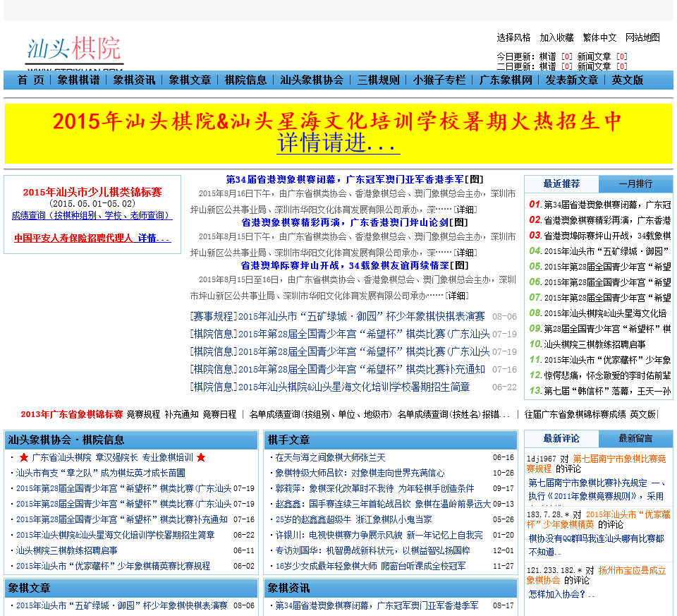
Task: Open article 在天与海之间象棋大师张兰天
Action: pyautogui.click(x=330, y=457)
